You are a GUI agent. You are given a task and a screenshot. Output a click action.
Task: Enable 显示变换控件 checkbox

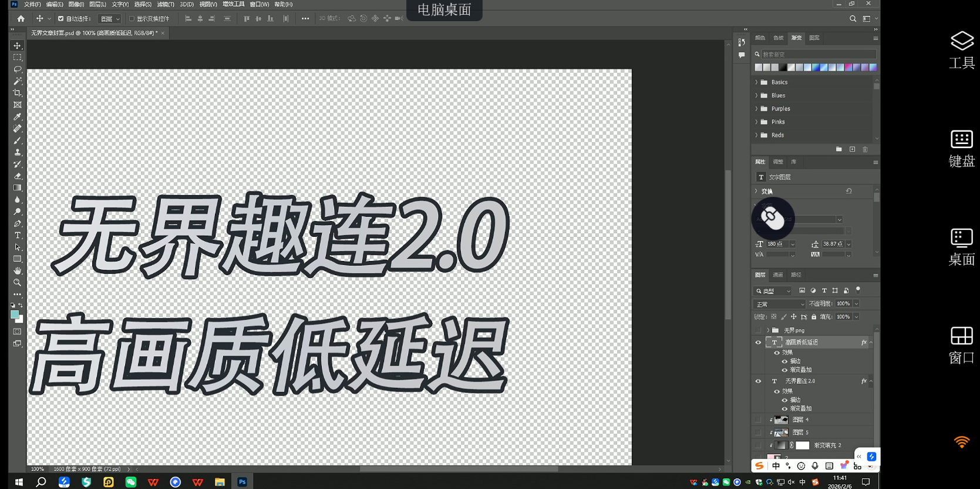pyautogui.click(x=132, y=19)
